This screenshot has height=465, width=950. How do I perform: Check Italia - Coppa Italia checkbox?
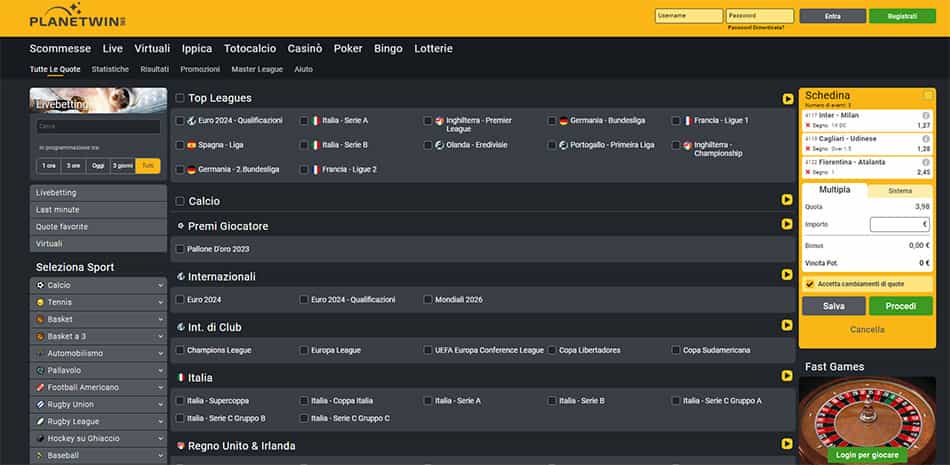coord(304,401)
